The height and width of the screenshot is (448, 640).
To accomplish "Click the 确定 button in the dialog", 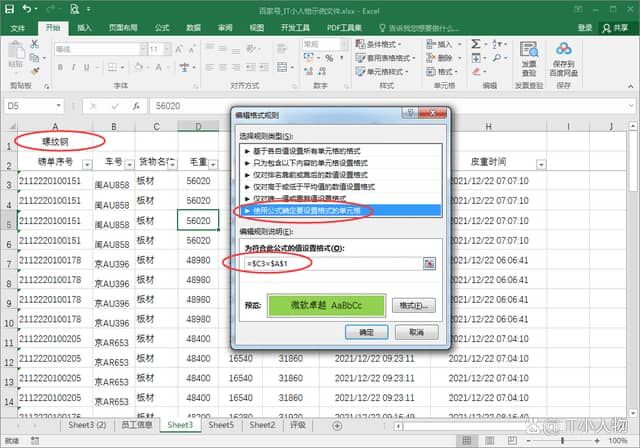I will click(x=366, y=331).
